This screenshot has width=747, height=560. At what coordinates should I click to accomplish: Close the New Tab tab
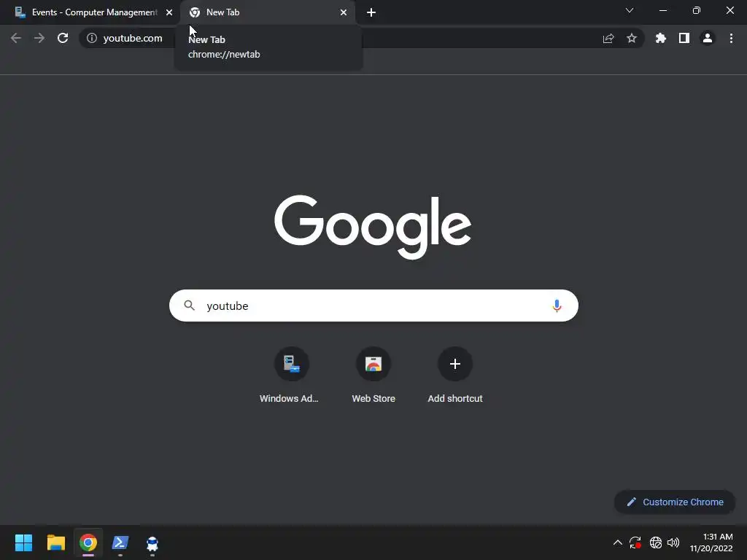point(344,12)
